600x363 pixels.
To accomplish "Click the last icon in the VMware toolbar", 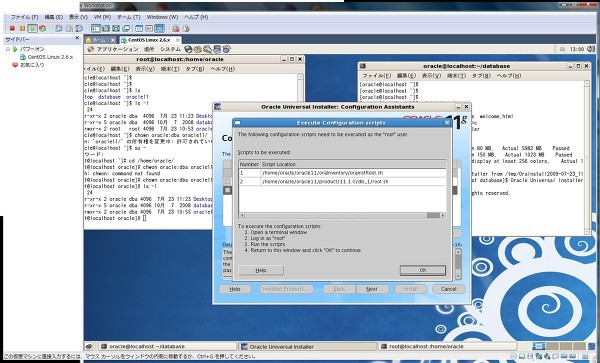I will click(x=186, y=28).
